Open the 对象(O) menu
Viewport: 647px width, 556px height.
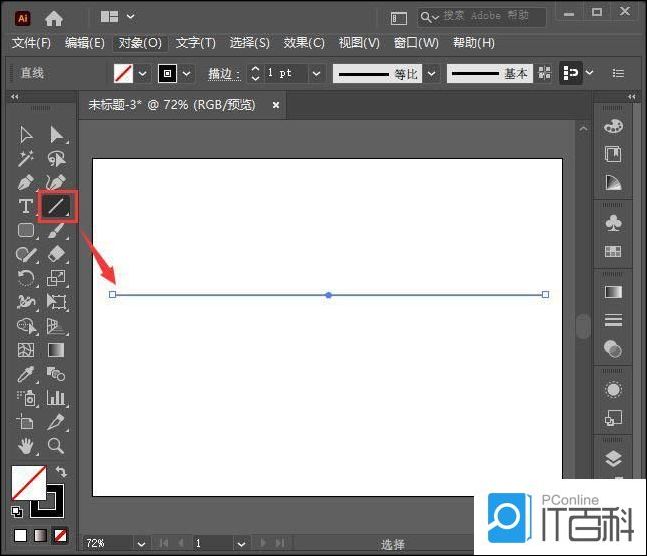pos(140,43)
